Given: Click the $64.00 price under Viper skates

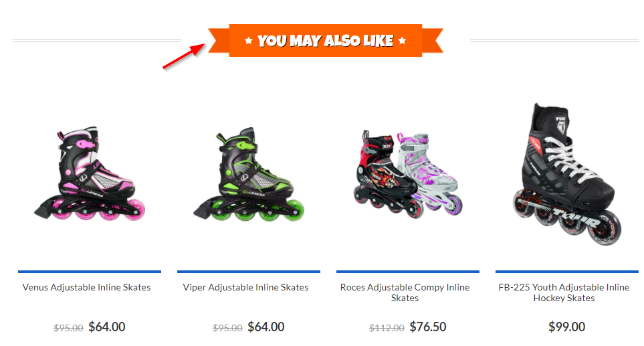Looking at the screenshot, I should coord(266,327).
